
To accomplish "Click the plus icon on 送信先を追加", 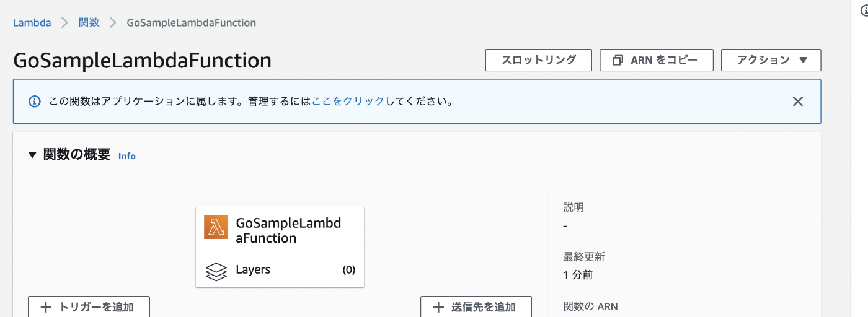I will 438,307.
